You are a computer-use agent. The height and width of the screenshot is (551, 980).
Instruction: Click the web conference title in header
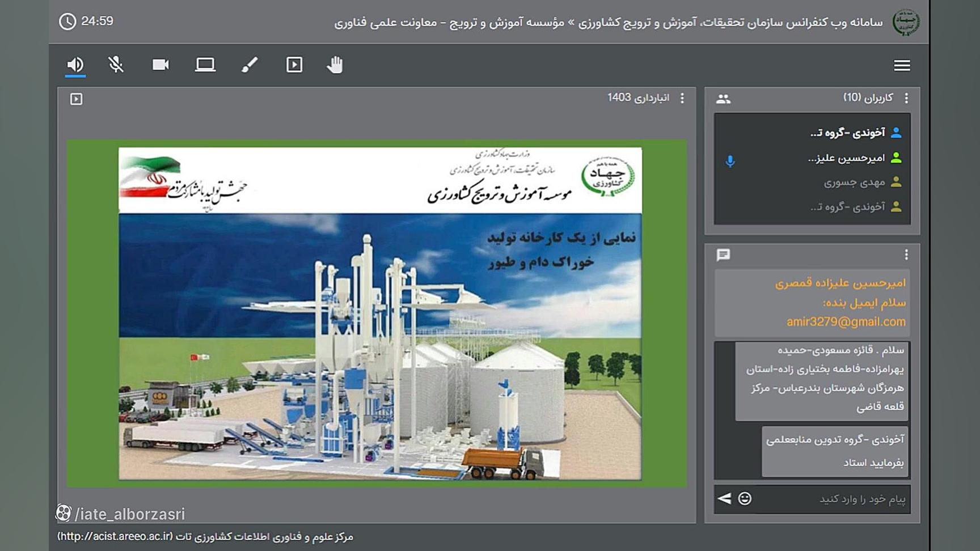608,23
